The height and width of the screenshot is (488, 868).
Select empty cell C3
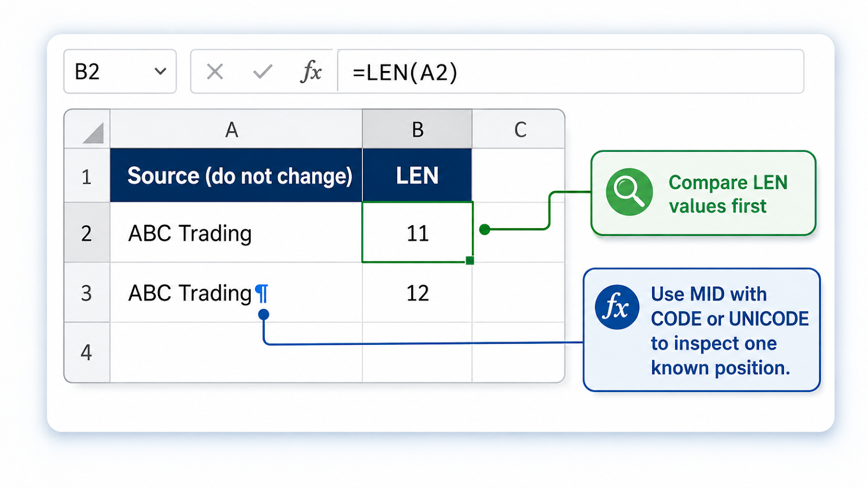click(518, 293)
